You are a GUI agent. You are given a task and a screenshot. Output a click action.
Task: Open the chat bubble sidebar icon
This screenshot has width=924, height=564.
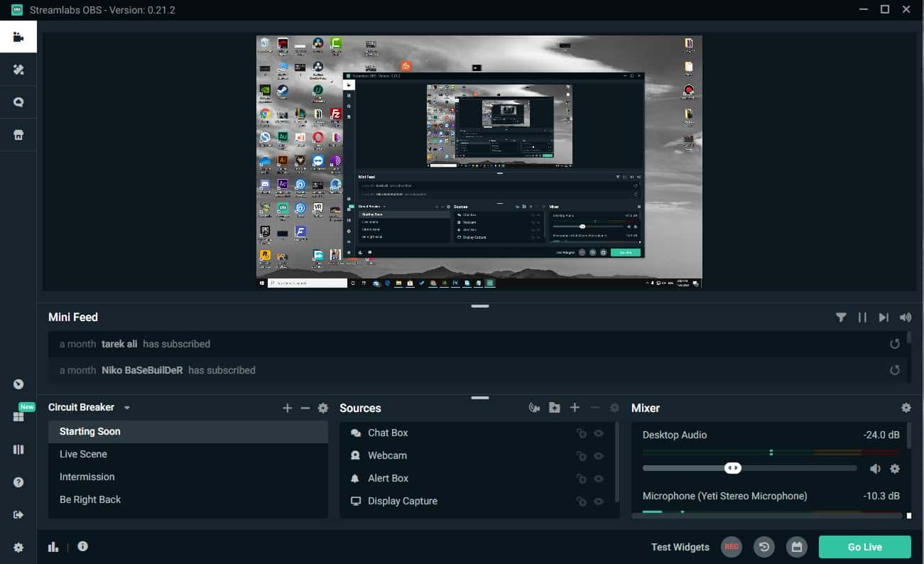(18, 102)
